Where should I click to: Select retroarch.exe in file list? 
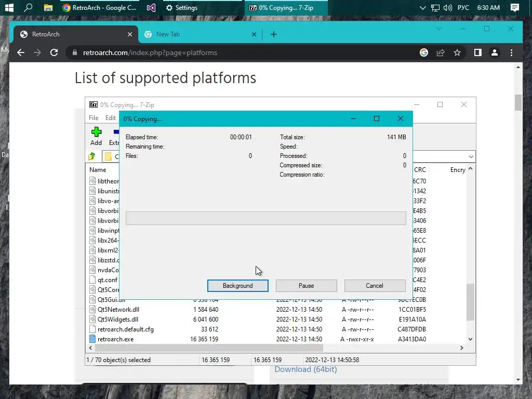coord(115,339)
